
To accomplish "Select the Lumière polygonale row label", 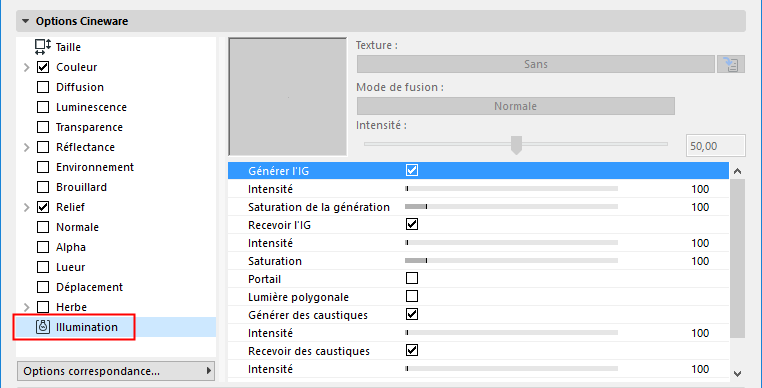I will (x=298, y=297).
